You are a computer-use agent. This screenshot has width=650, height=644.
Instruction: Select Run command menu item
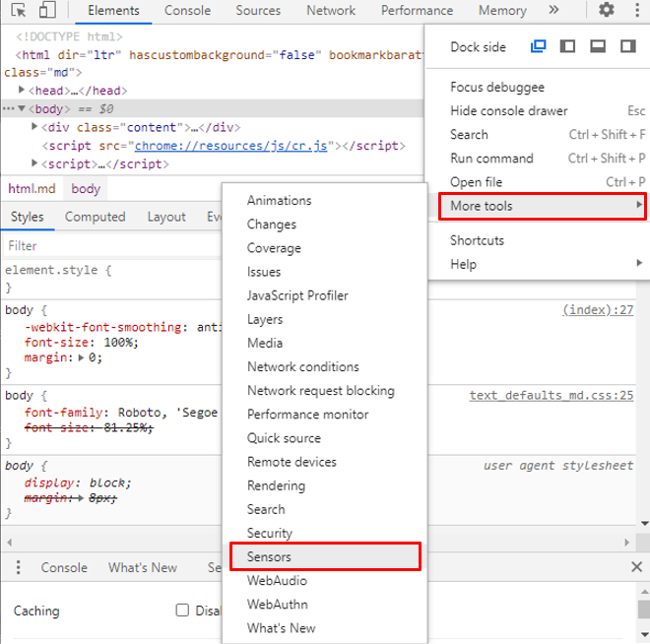pos(538,159)
